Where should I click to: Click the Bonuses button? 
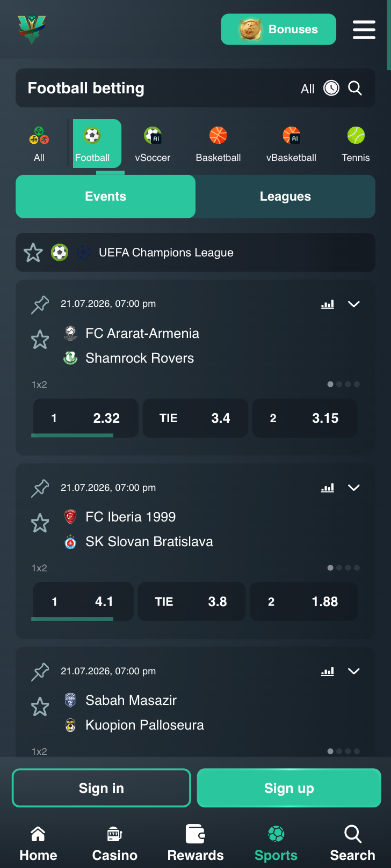tap(279, 30)
